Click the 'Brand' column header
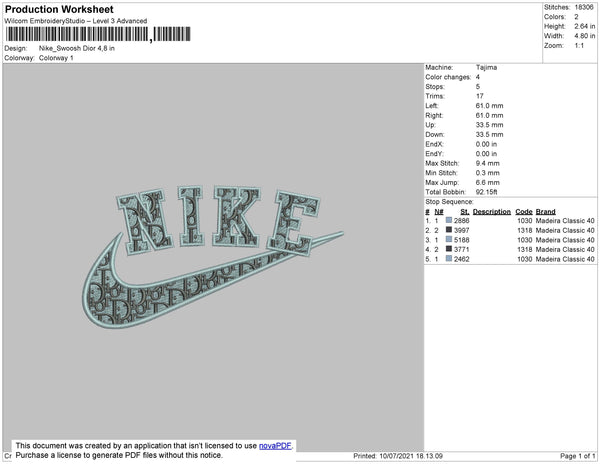Image resolution: width=600 pixels, height=464 pixels. 546,212
